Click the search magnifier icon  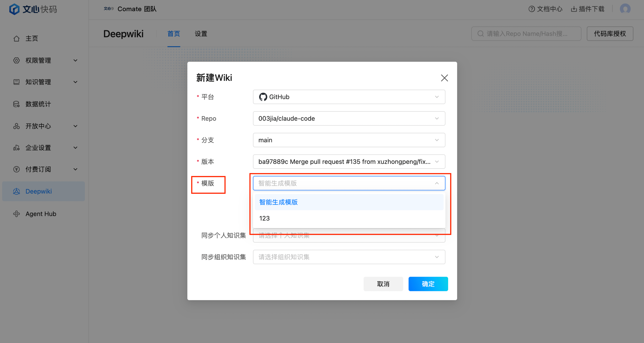pos(480,34)
